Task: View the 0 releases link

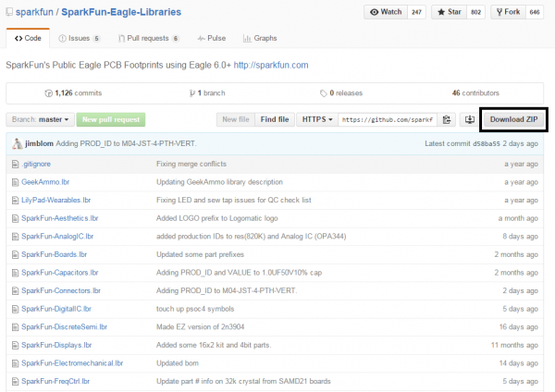Action: point(341,93)
